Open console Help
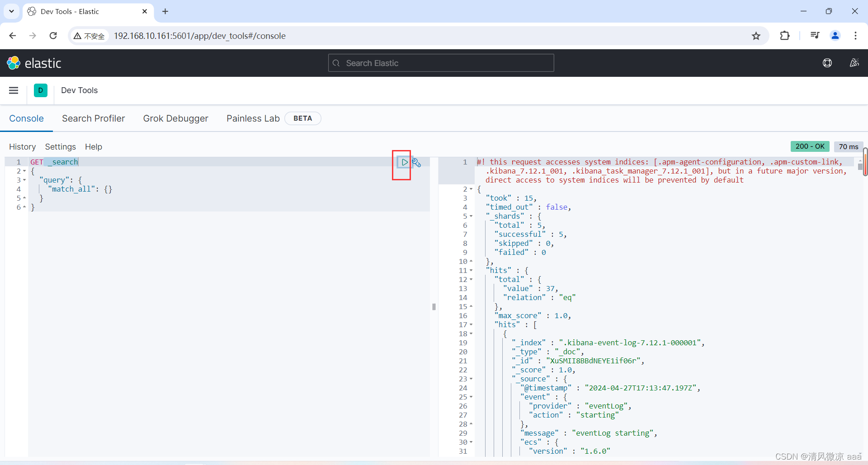Image resolution: width=868 pixels, height=465 pixels. [94, 147]
